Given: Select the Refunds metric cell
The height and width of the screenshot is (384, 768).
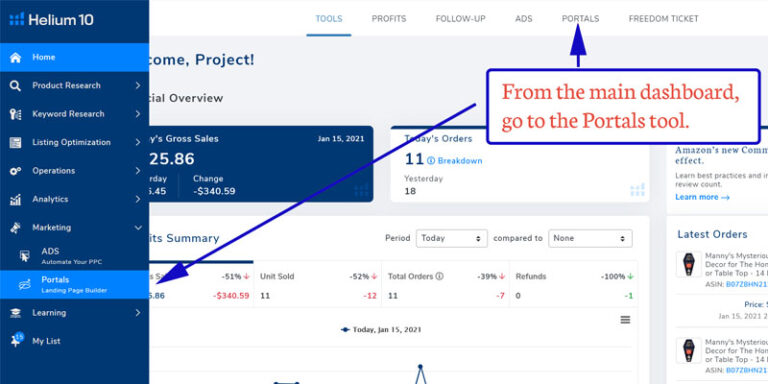Looking at the screenshot, I should tap(574, 286).
